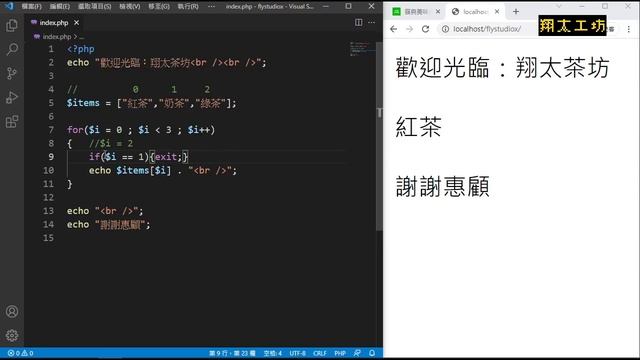Open the Accounts menu in VS Code
Viewport: 640px width, 360px height.
(x=12, y=311)
